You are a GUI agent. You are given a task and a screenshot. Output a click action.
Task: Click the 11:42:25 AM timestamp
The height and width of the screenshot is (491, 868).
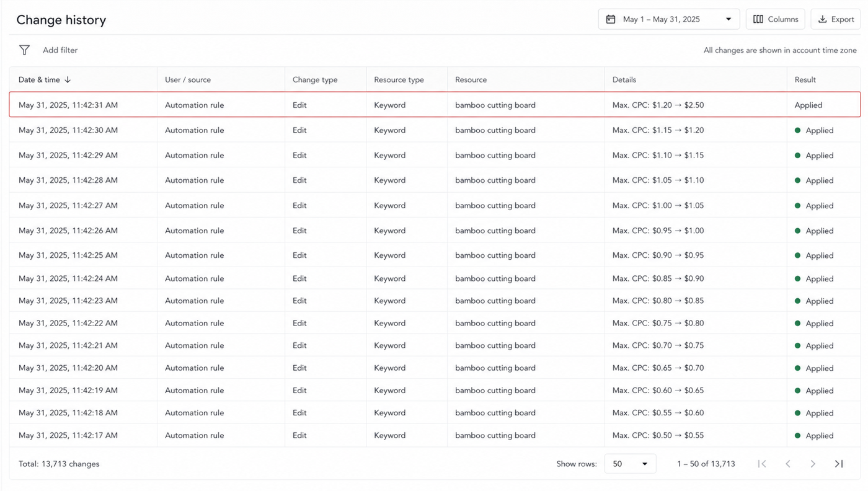coord(68,255)
